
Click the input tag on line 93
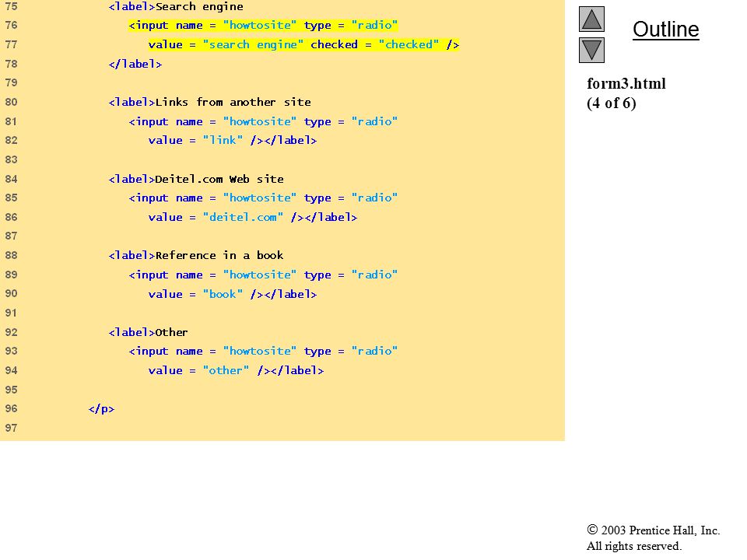[263, 352]
